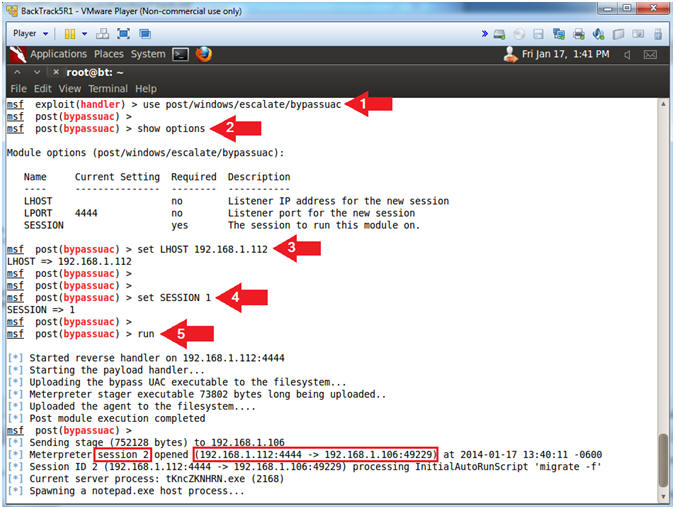
Task: Click the blue double-chevron device expander
Action: coord(485,34)
